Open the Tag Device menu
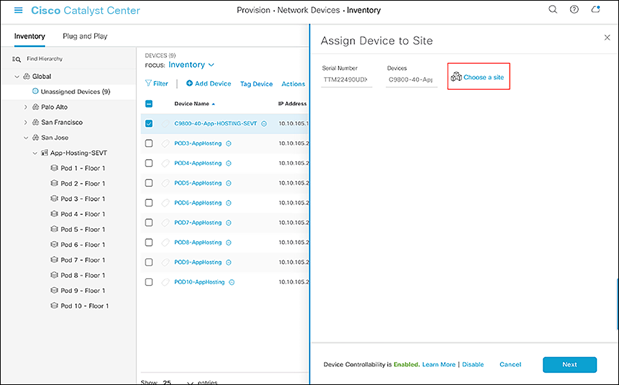The height and width of the screenshot is (385, 619). coord(256,84)
